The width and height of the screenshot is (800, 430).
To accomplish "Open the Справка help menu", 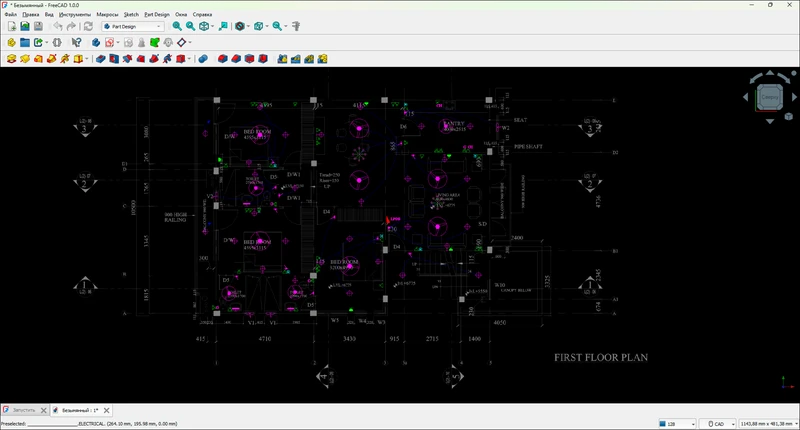I will pyautogui.click(x=202, y=15).
